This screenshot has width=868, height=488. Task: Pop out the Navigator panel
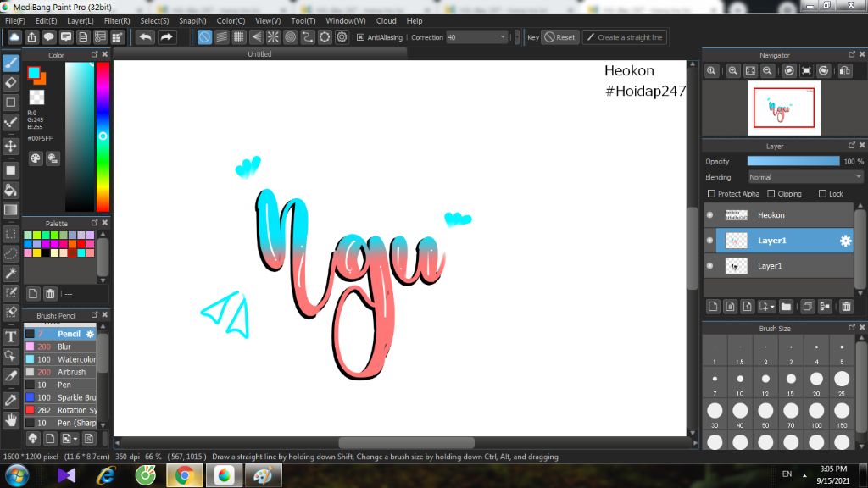pos(851,54)
